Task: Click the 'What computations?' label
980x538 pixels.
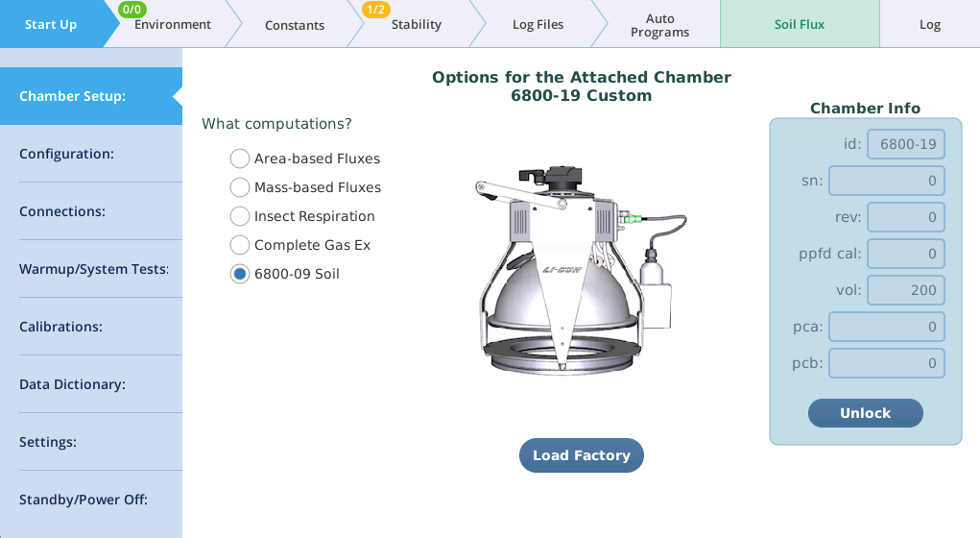Action: coord(276,124)
